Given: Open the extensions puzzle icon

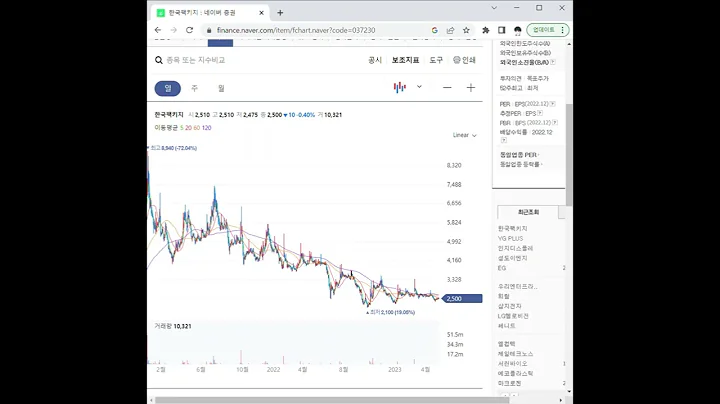Looking at the screenshot, I should point(485,30).
